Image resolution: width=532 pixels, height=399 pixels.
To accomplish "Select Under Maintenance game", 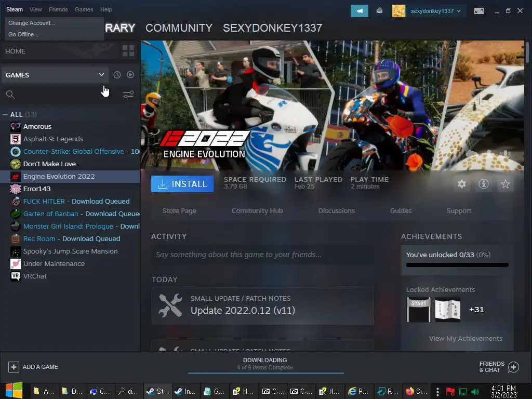I will (x=54, y=263).
